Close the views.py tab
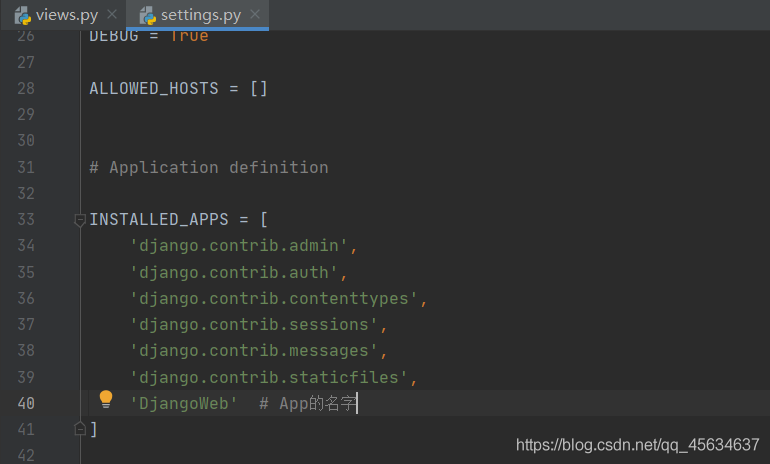The image size is (770, 464). coord(112,14)
